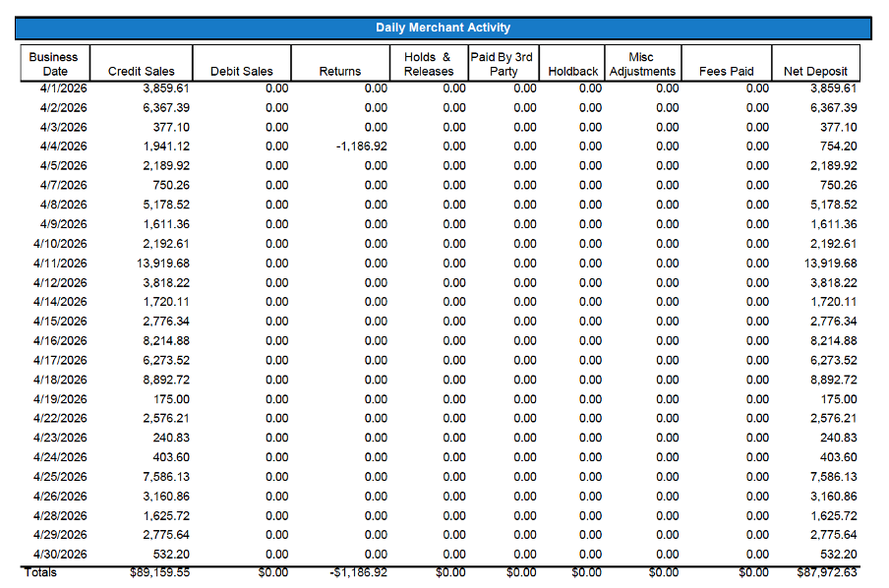
Task: Select credit sales amount 8,892.72
Action: 166,380
